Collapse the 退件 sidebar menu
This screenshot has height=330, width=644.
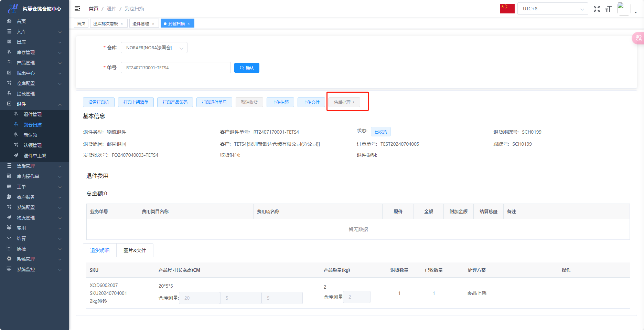click(x=34, y=104)
